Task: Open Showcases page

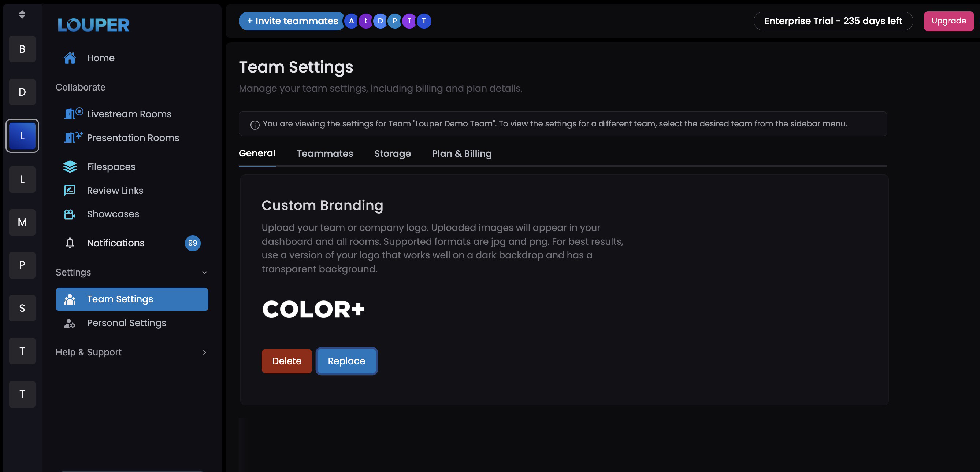Action: click(131, 214)
